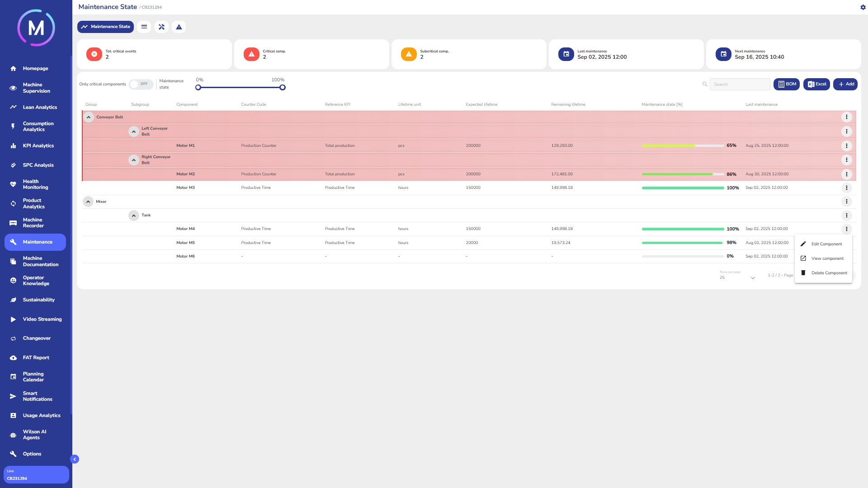Open Health Monitoring from the sidebar

[35, 184]
